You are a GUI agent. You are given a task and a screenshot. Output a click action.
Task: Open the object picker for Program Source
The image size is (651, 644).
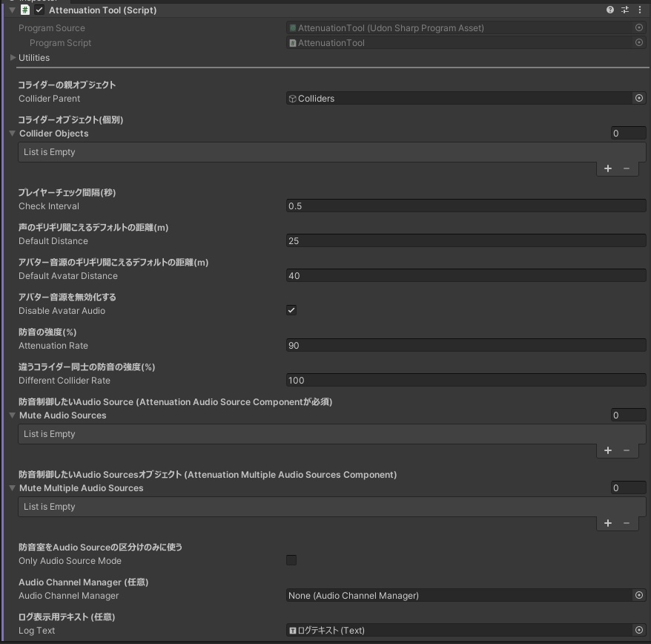pos(639,27)
